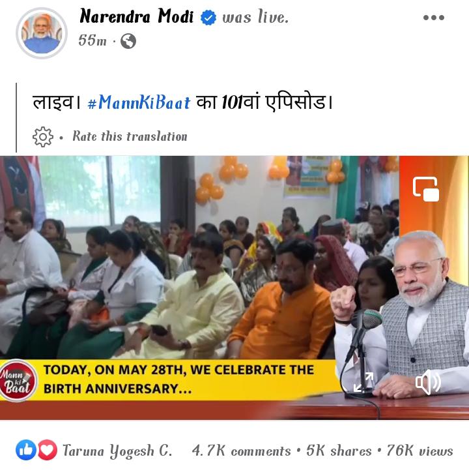View the 5K shares list
This screenshot has width=469, height=476.
[x=339, y=451]
